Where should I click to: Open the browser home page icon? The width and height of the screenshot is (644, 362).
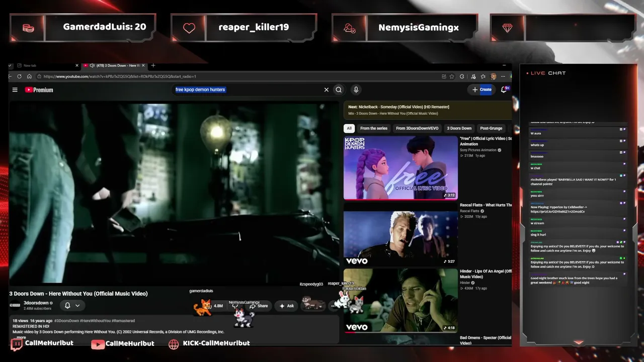click(29, 76)
